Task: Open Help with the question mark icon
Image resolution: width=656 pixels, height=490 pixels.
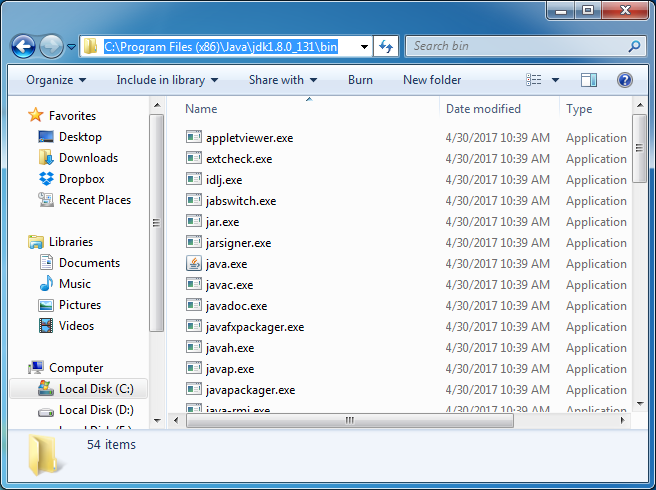Action: click(x=625, y=80)
